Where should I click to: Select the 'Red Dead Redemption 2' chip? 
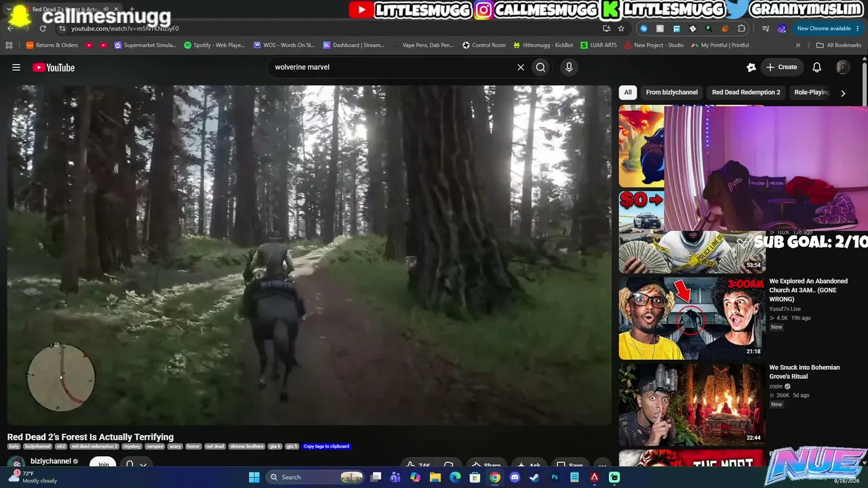click(746, 92)
